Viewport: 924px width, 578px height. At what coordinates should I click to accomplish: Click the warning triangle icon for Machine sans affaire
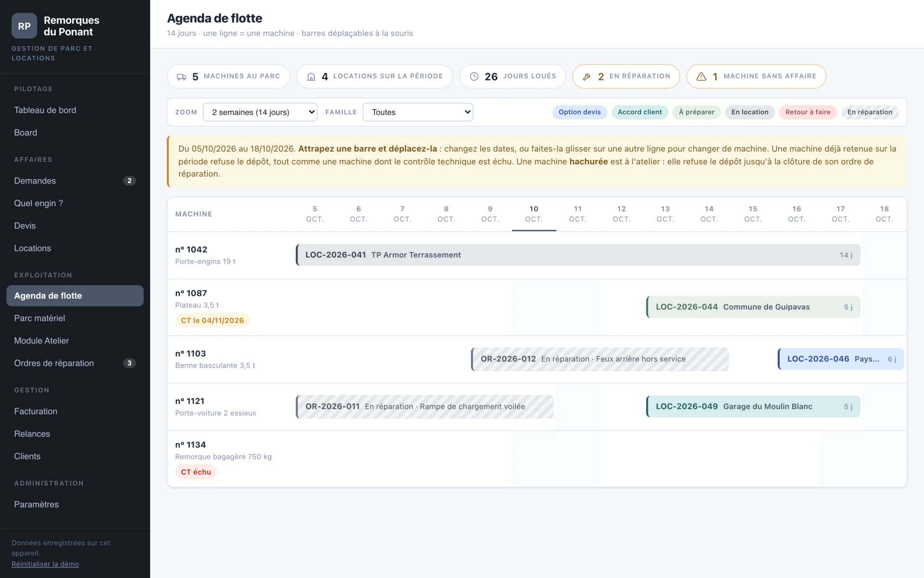(701, 77)
